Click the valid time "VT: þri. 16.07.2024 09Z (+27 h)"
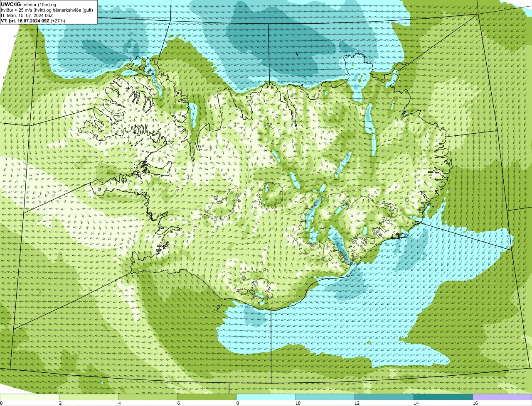Image resolution: width=532 pixels, height=406 pixels. pos(33,20)
